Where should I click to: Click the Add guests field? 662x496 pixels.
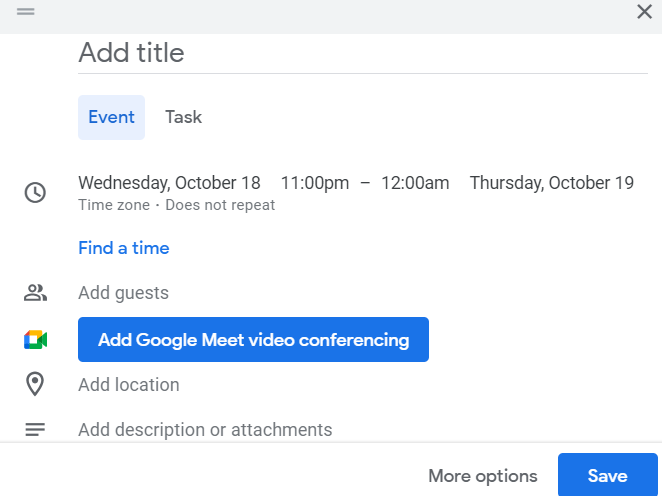[123, 293]
